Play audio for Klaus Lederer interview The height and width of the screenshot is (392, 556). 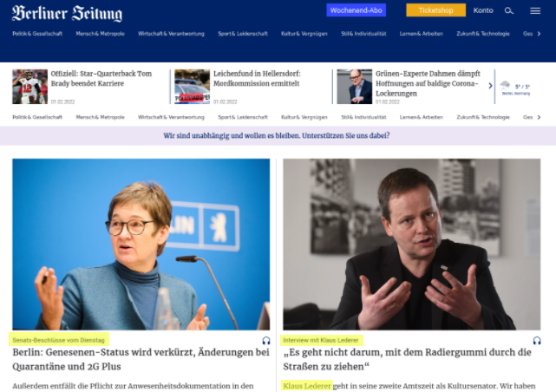537,341
